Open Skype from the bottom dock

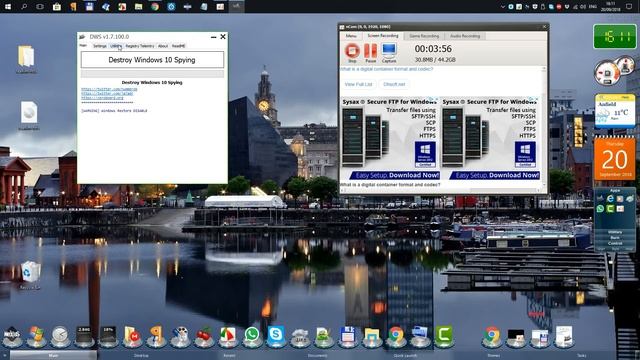(x=276, y=336)
